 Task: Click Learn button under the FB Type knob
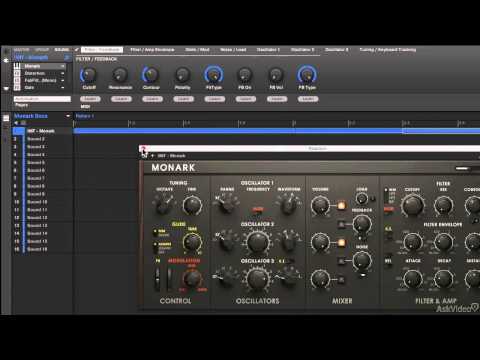tap(308, 99)
